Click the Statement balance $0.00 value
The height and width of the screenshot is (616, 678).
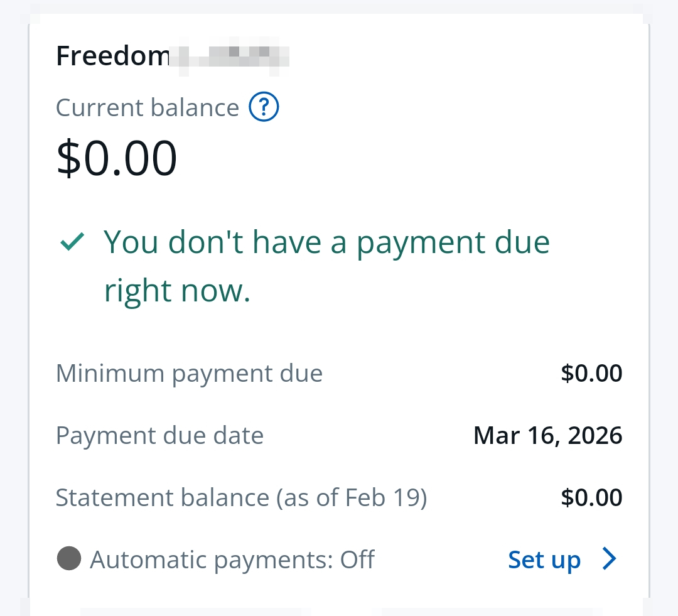(x=591, y=497)
